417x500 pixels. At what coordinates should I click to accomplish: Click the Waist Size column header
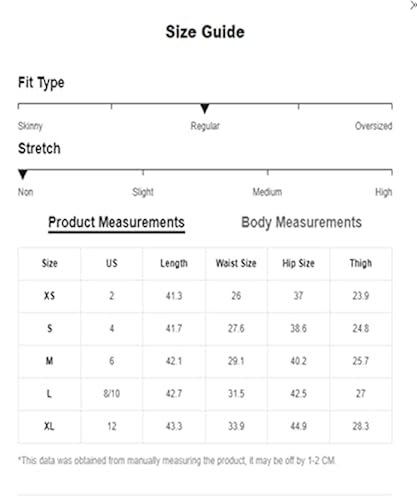pyautogui.click(x=236, y=263)
